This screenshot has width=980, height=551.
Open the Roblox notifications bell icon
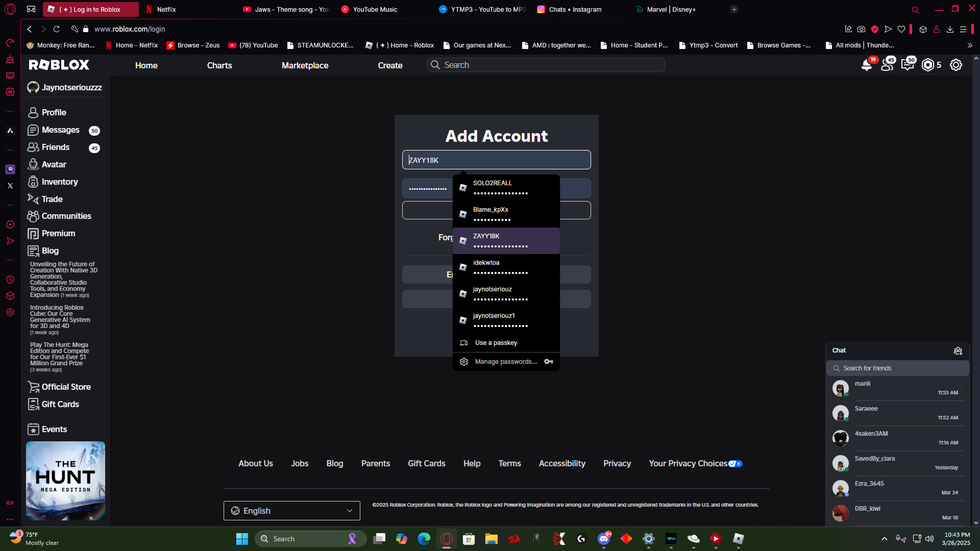pyautogui.click(x=866, y=65)
